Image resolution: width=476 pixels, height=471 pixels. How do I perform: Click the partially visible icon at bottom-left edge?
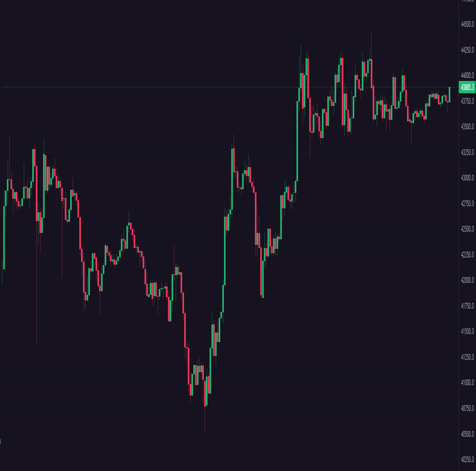click(x=1, y=441)
